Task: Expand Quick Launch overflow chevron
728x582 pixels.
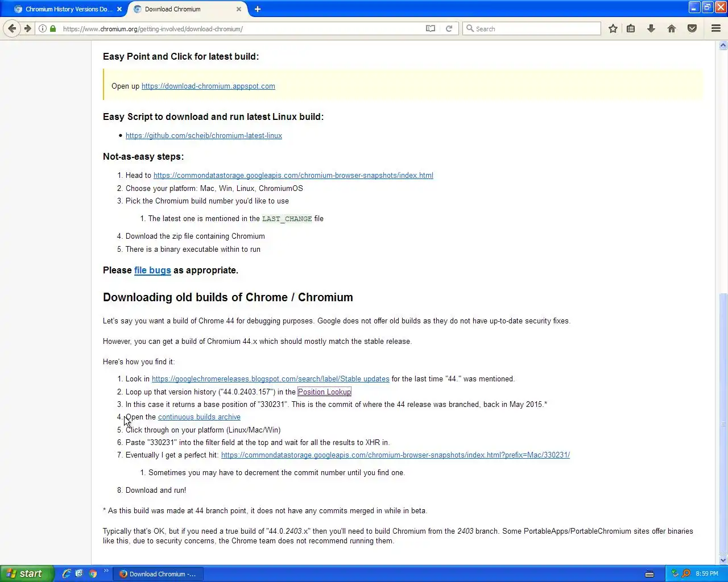Action: [x=106, y=571]
